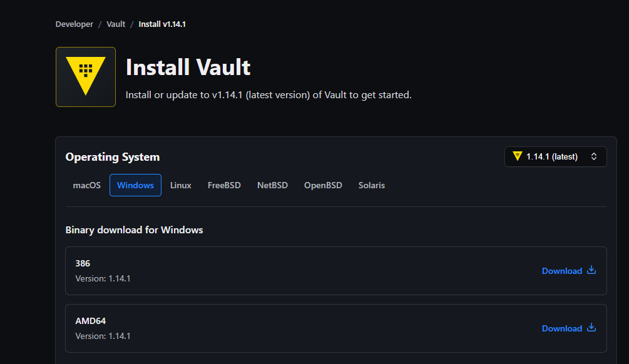Choose the NetBSD tab
This screenshot has width=629, height=364.
[272, 185]
